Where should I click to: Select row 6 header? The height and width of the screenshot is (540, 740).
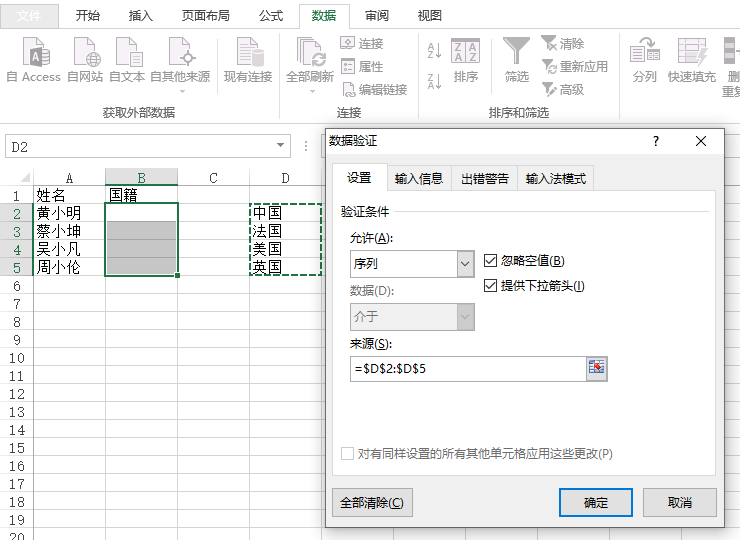coord(17,286)
